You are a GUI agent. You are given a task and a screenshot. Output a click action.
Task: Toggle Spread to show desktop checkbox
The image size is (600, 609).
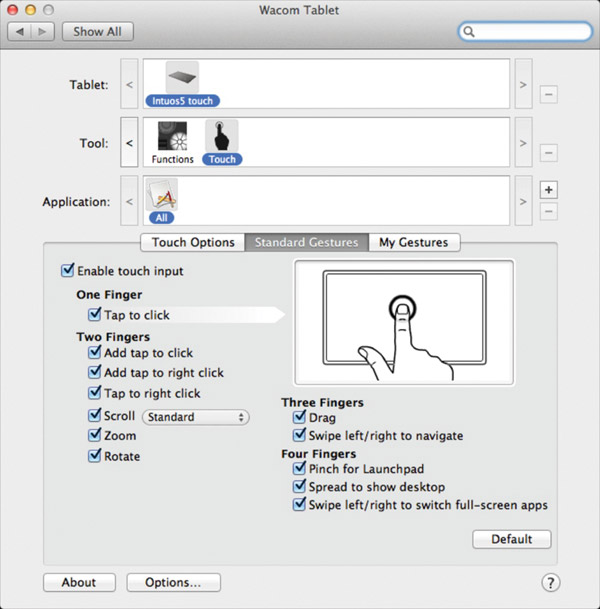click(x=299, y=486)
